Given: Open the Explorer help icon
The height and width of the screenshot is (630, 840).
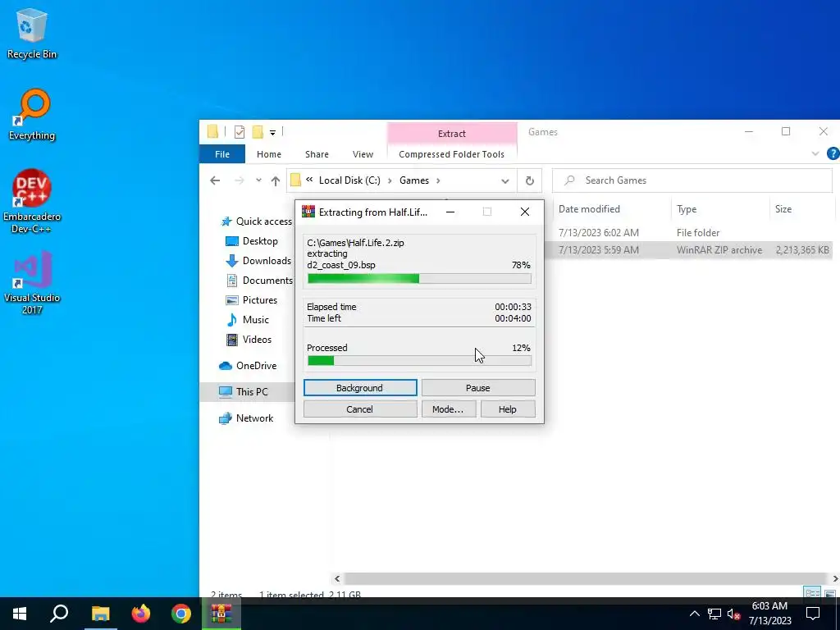Looking at the screenshot, I should (833, 153).
